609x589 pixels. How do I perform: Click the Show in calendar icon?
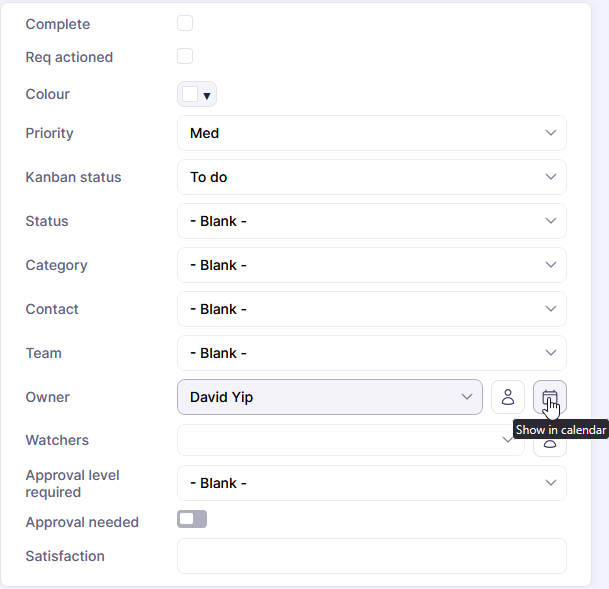click(549, 397)
